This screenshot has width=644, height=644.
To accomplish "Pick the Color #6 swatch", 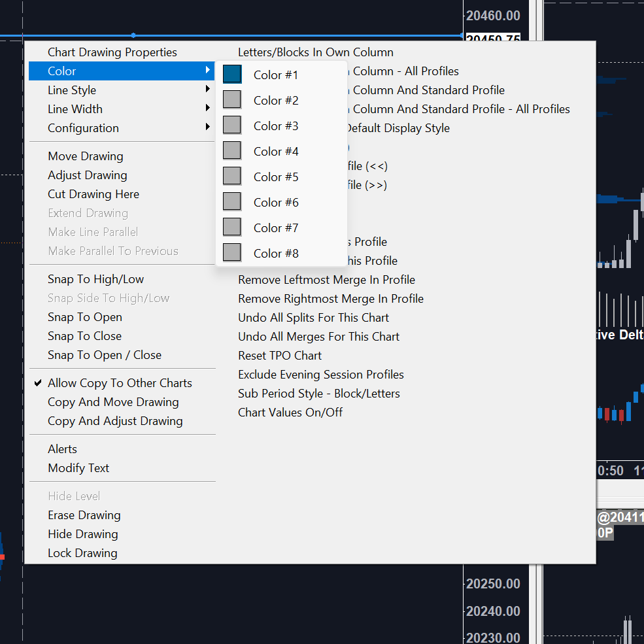I will [x=232, y=201].
